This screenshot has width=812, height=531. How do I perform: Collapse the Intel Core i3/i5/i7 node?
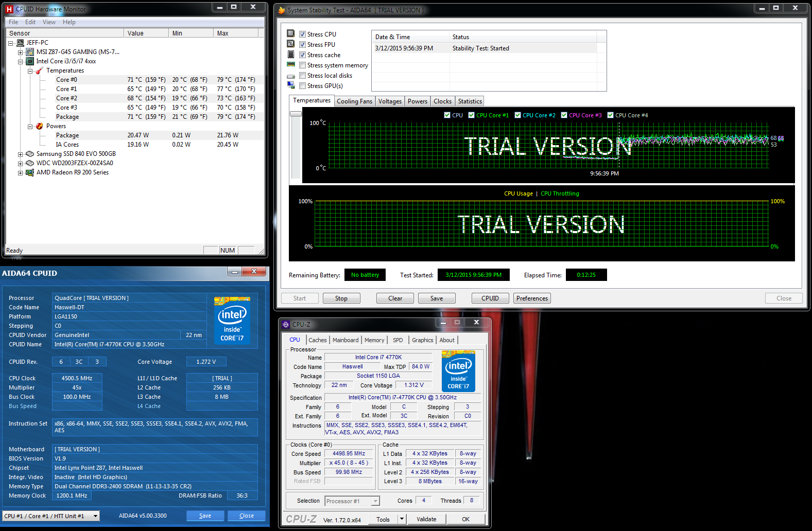coord(21,62)
